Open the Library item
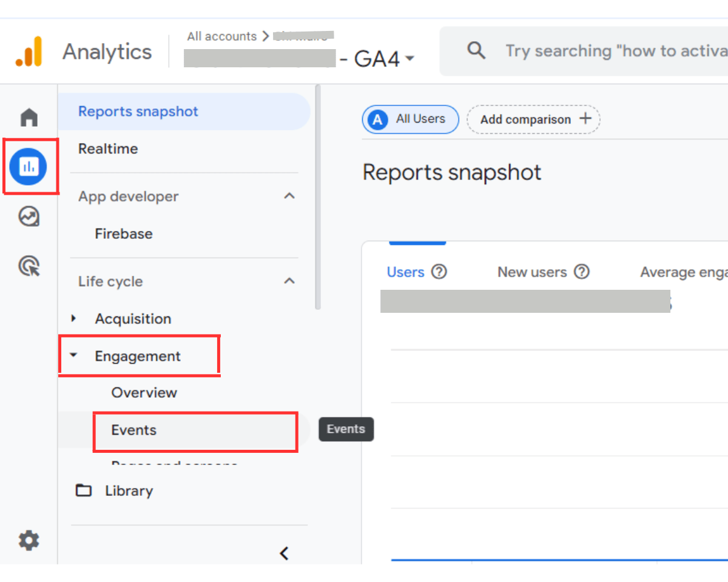728x582 pixels. tap(129, 490)
